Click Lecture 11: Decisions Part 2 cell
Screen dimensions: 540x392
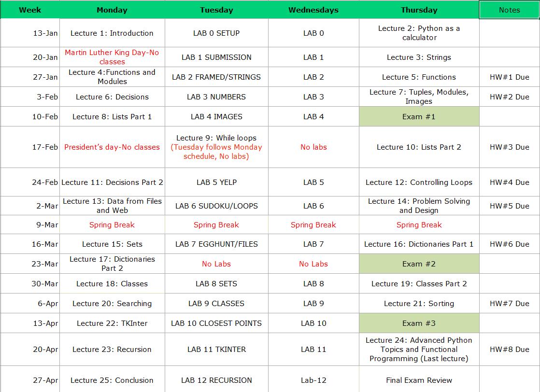click(112, 182)
